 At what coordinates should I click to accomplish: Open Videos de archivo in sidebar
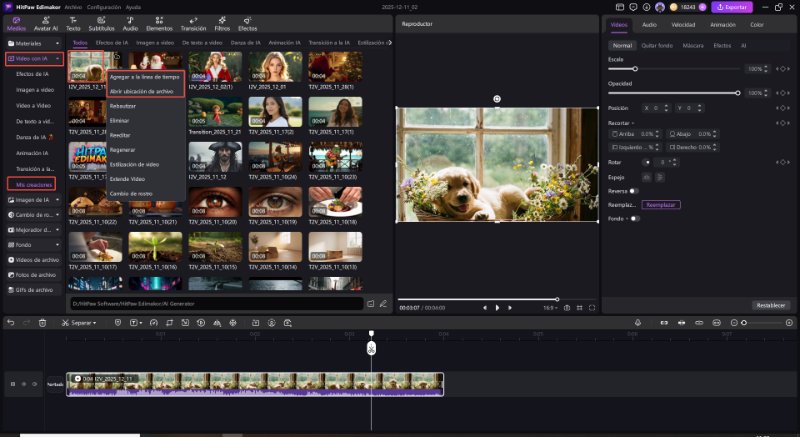(34, 260)
